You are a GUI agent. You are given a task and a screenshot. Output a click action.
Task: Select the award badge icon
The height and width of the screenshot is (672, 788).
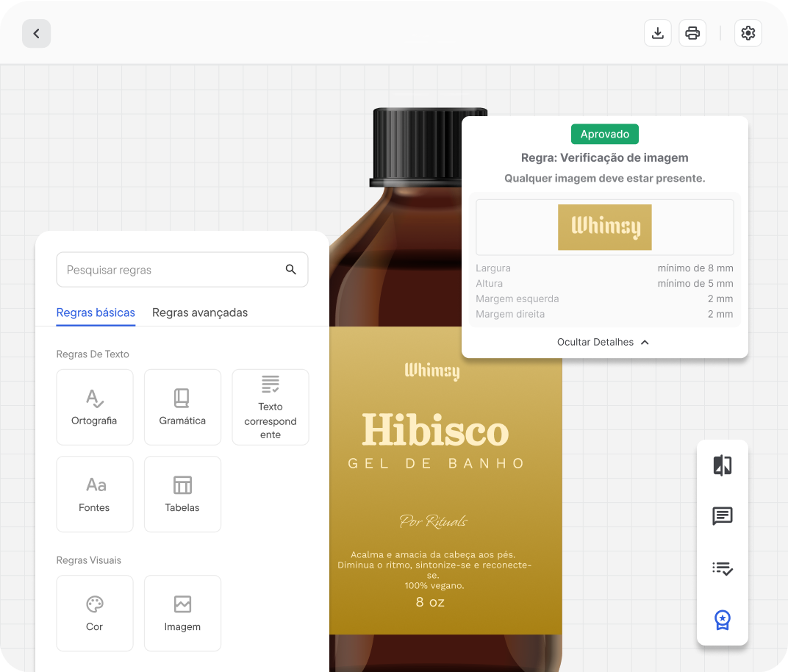pos(723,620)
